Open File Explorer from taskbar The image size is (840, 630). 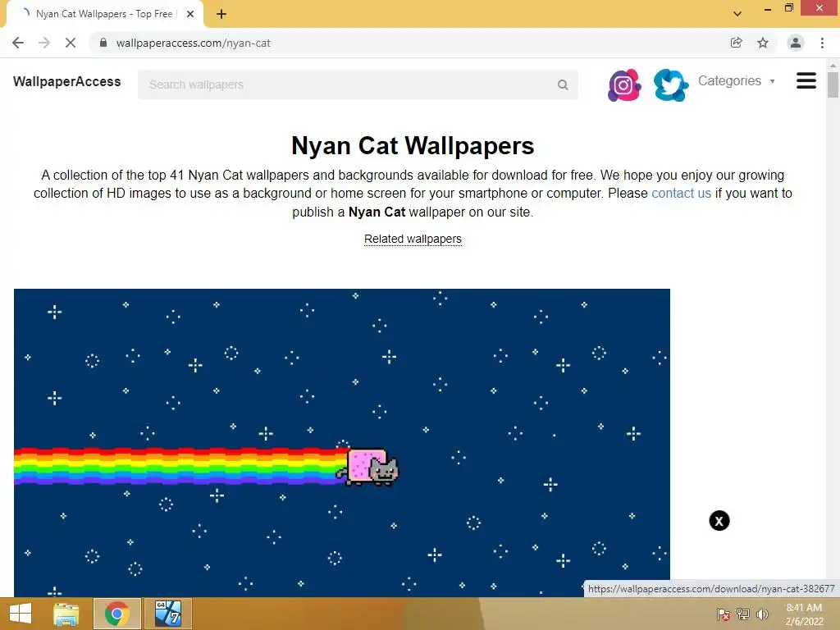click(x=66, y=614)
